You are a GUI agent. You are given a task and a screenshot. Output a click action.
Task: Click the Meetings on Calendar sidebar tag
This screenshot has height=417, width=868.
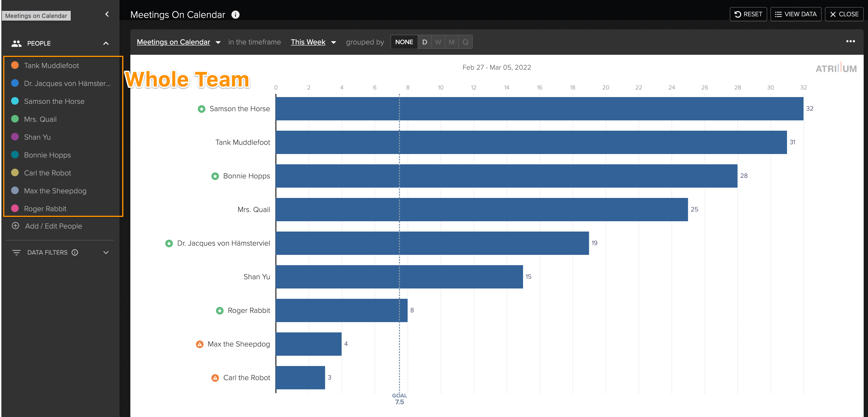tap(36, 15)
